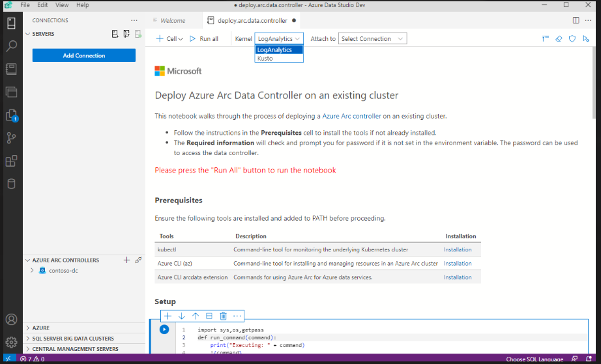Open the Edit menu
Screen dimensions: 601x364
tap(42, 5)
